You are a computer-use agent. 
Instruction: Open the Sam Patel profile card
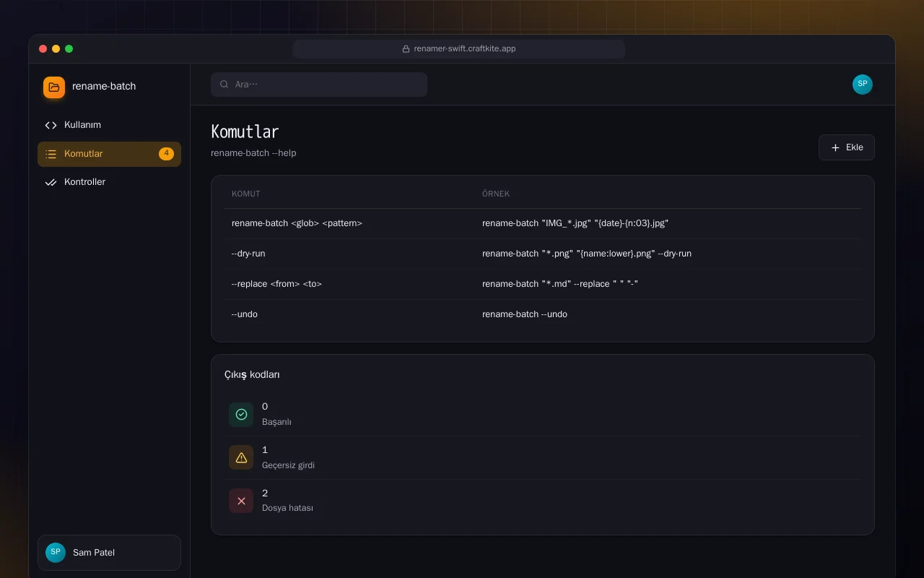(x=109, y=553)
